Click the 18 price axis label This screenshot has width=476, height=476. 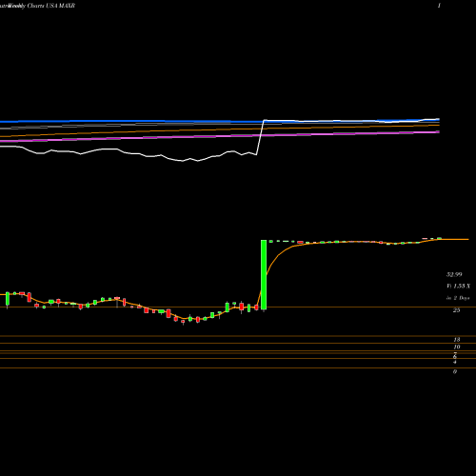pyautogui.click(x=457, y=340)
